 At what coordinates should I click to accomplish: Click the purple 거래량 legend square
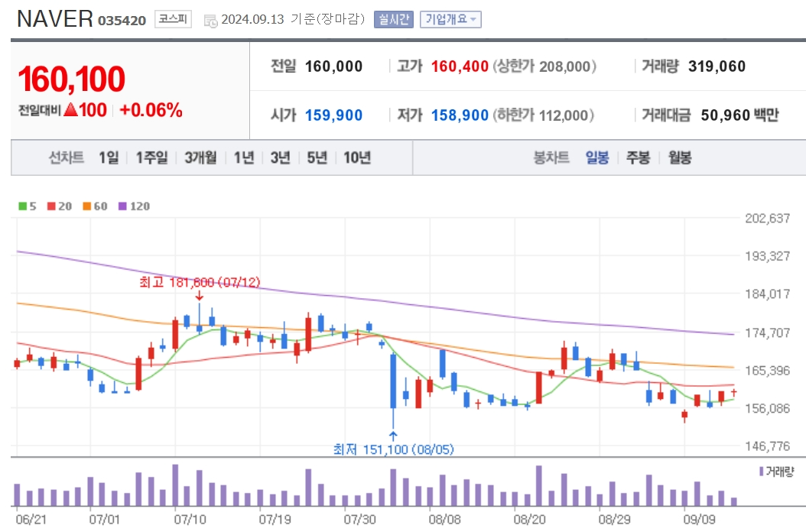762,472
